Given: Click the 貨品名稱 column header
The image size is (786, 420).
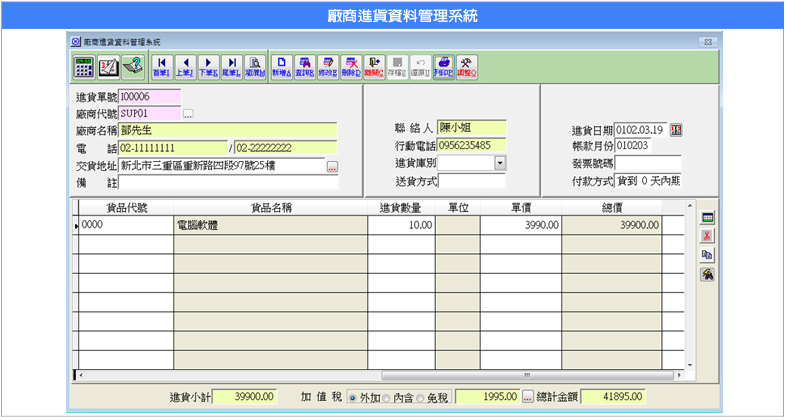Looking at the screenshot, I should (271, 207).
